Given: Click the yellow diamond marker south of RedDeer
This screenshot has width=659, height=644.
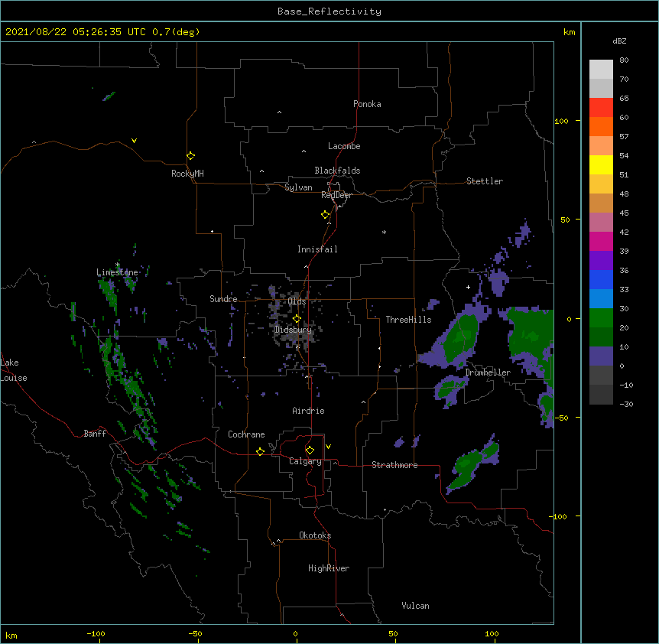Looking at the screenshot, I should (x=325, y=215).
